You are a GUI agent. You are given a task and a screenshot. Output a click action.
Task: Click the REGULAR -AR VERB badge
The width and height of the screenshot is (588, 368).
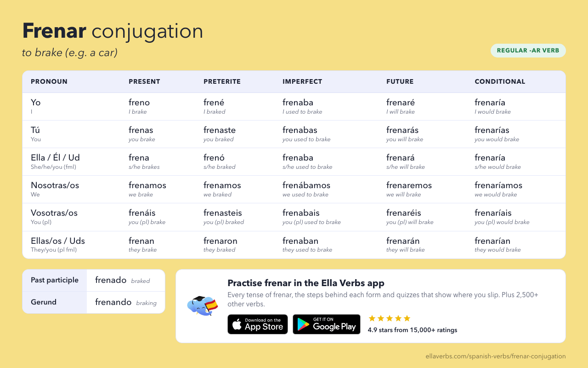click(528, 51)
